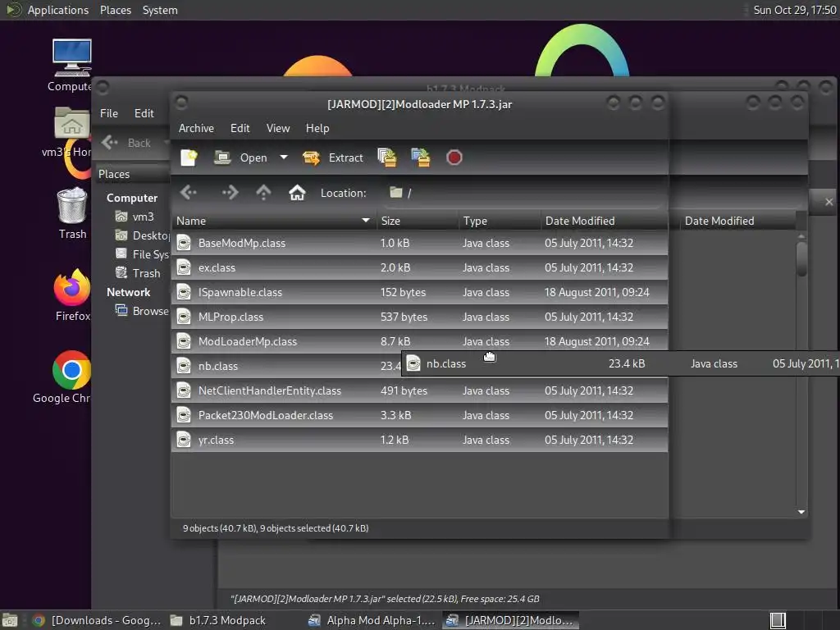Click file manager vertical scrollbar handle
Screen dimensions: 840x630
801,259
